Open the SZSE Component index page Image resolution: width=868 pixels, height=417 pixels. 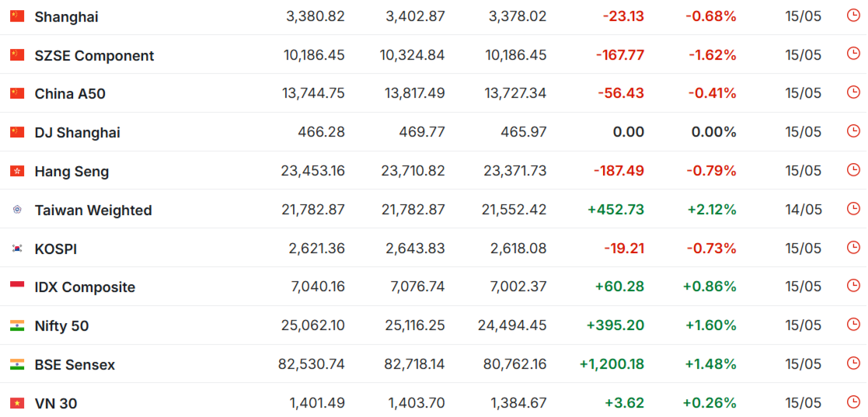[95, 56]
